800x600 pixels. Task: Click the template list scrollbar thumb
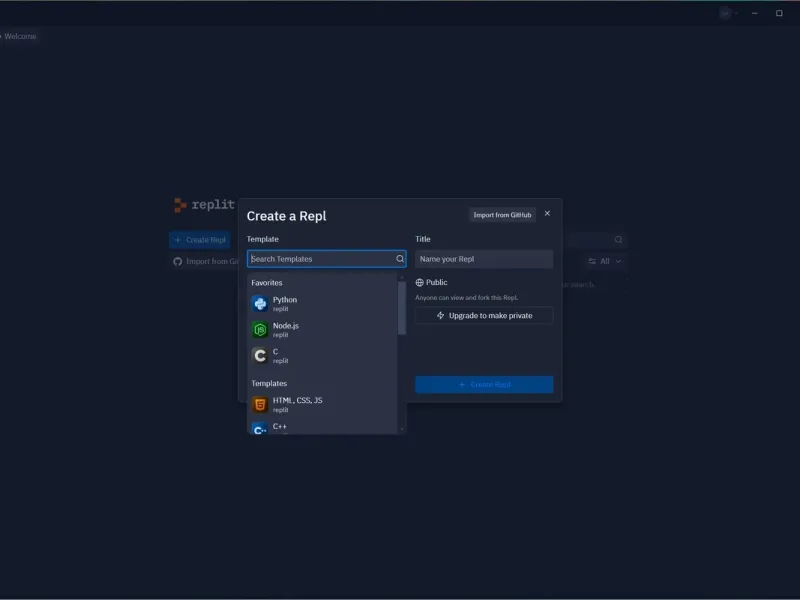pyautogui.click(x=402, y=308)
